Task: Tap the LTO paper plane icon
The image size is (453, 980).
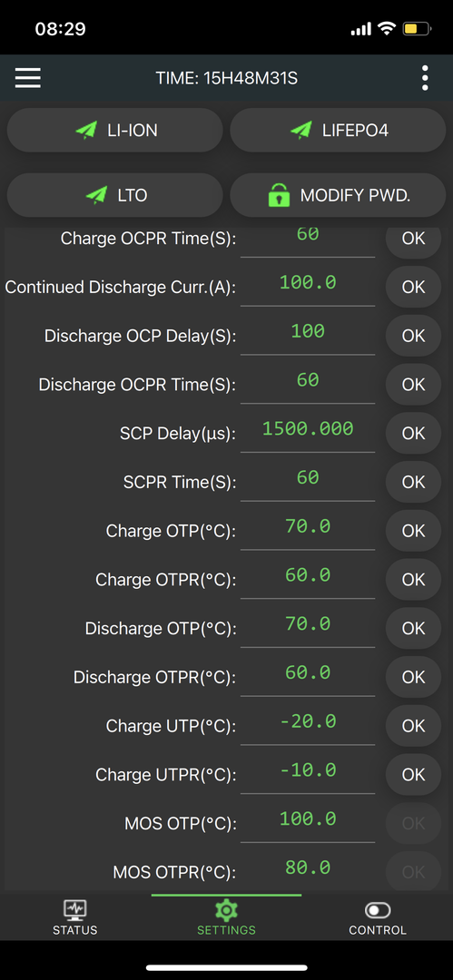Action: [96, 195]
